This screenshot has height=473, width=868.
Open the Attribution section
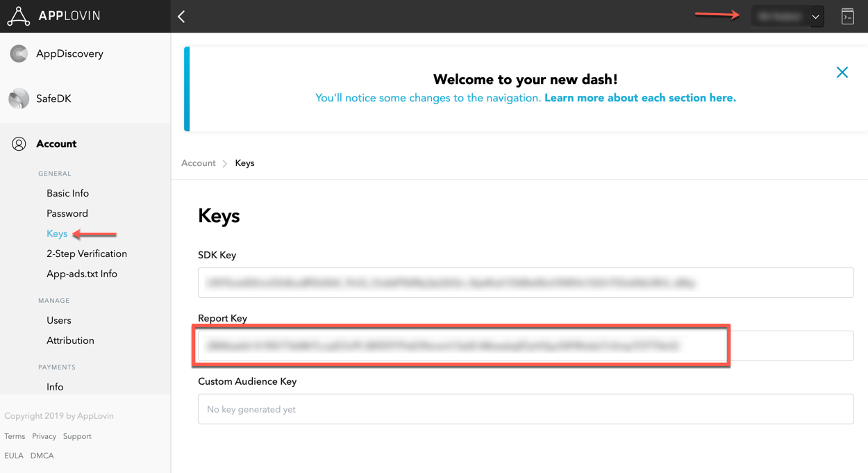(x=70, y=340)
